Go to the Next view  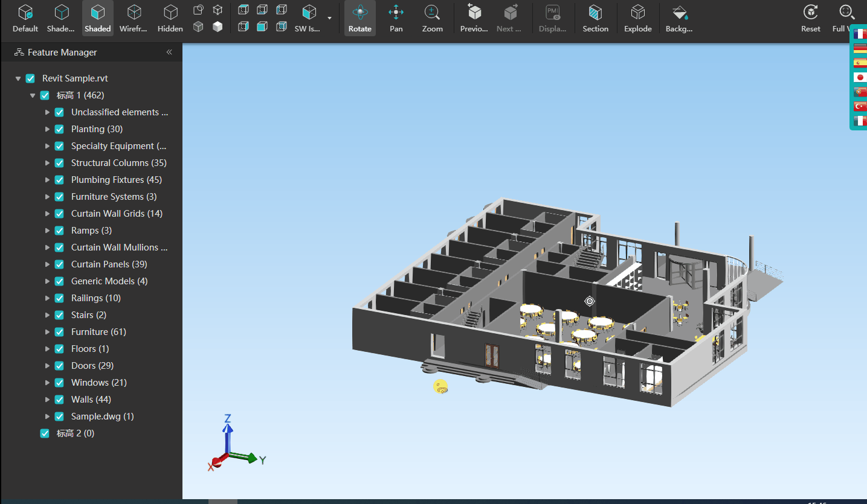click(511, 18)
